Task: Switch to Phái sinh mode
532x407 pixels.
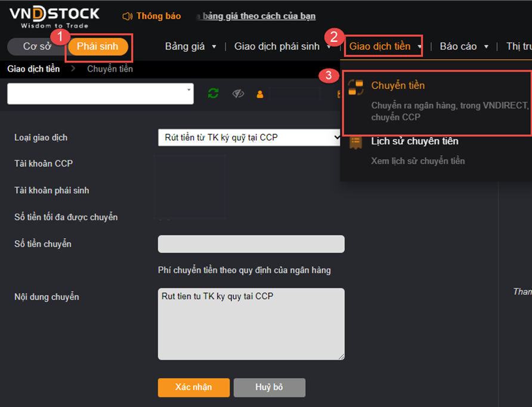Action: (98, 47)
